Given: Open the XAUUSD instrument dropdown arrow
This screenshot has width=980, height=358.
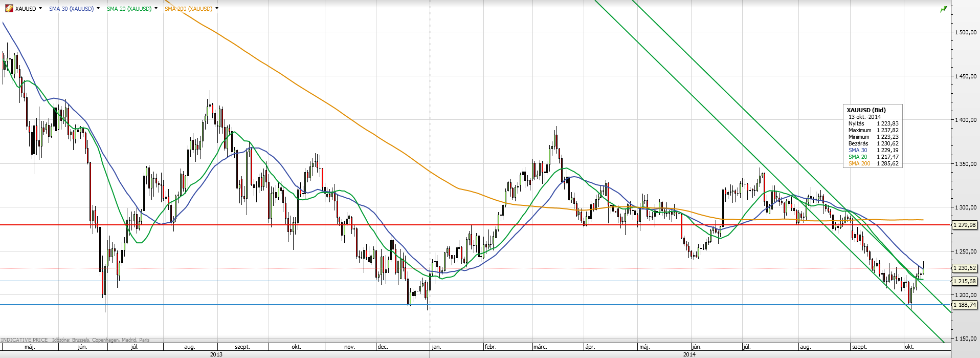Looking at the screenshot, I should [x=40, y=8].
